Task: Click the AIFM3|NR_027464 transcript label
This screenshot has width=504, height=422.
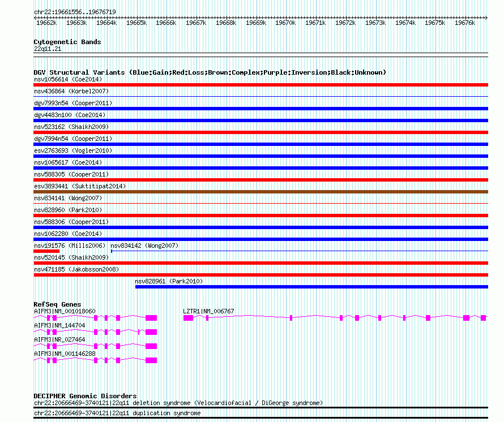Action: 59,339
